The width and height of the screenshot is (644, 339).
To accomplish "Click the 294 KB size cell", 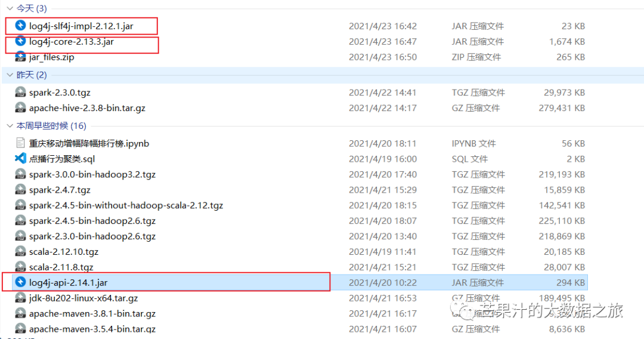I will (x=571, y=283).
